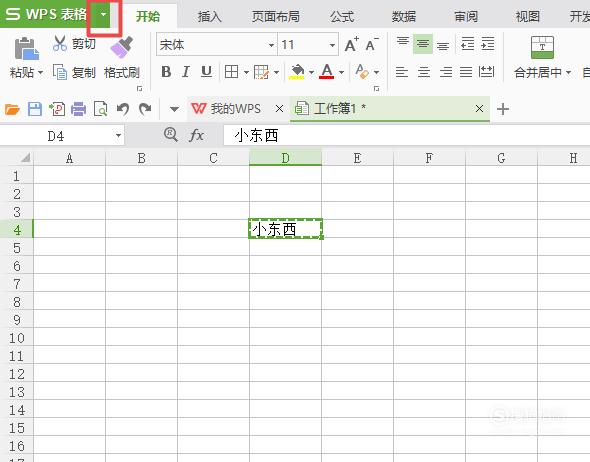Open the 宋体 font name dropdown

pos(271,45)
